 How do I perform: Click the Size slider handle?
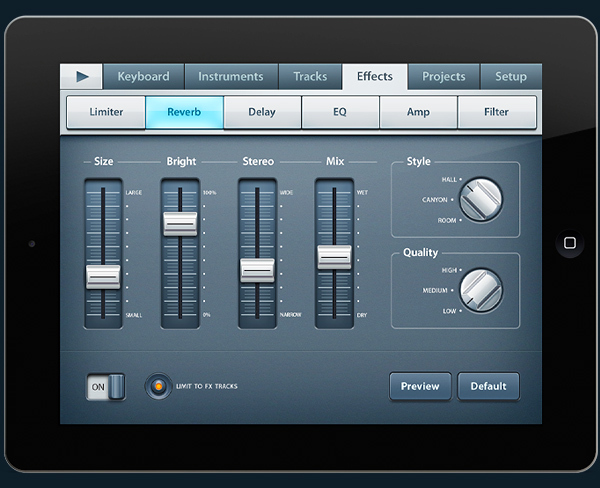103,277
